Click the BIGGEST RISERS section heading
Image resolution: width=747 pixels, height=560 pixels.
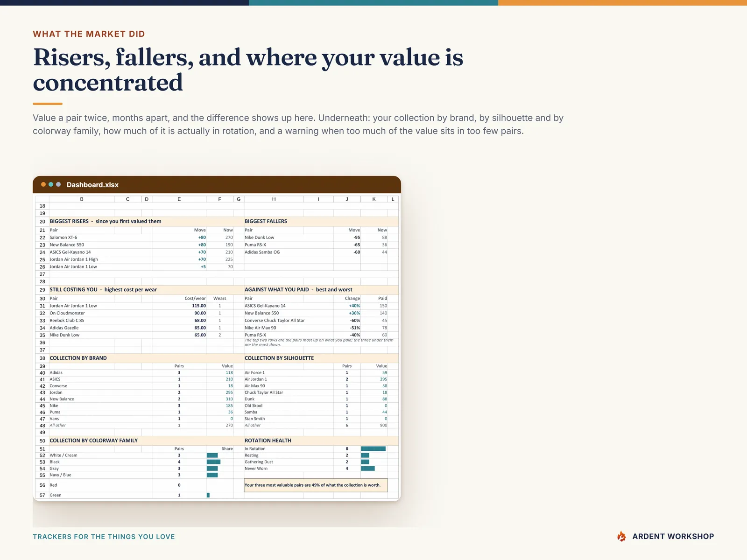click(x=106, y=222)
